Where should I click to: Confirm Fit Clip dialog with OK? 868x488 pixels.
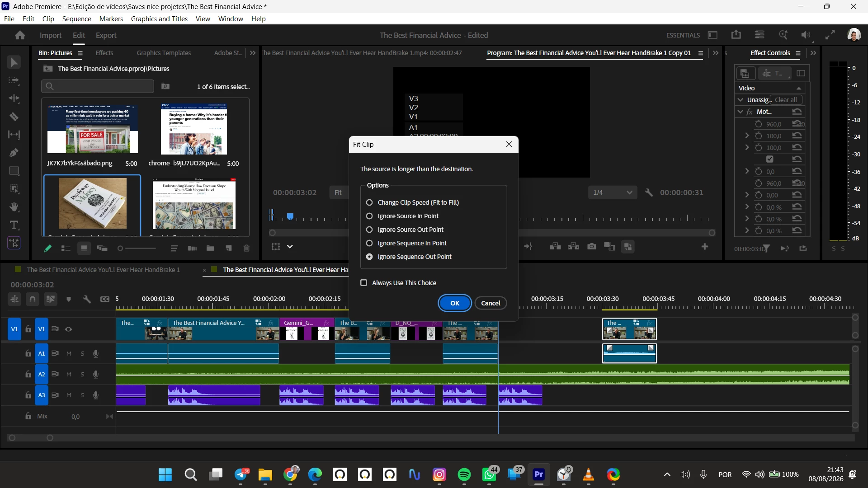click(x=455, y=303)
